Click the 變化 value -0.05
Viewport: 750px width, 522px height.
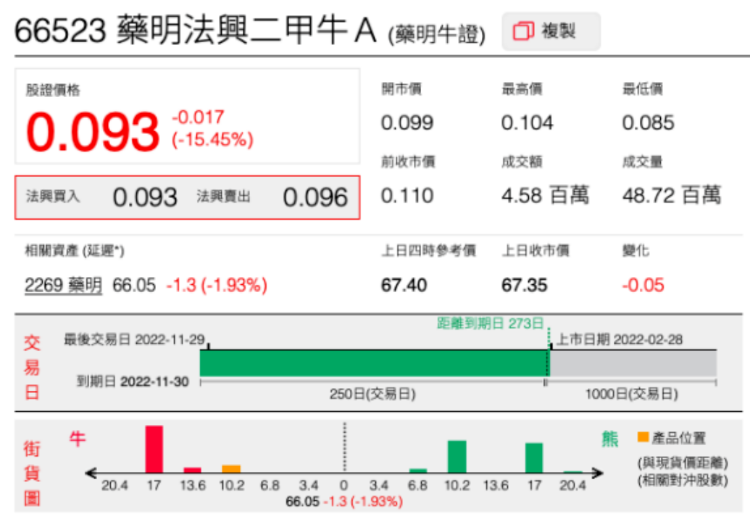point(643,286)
